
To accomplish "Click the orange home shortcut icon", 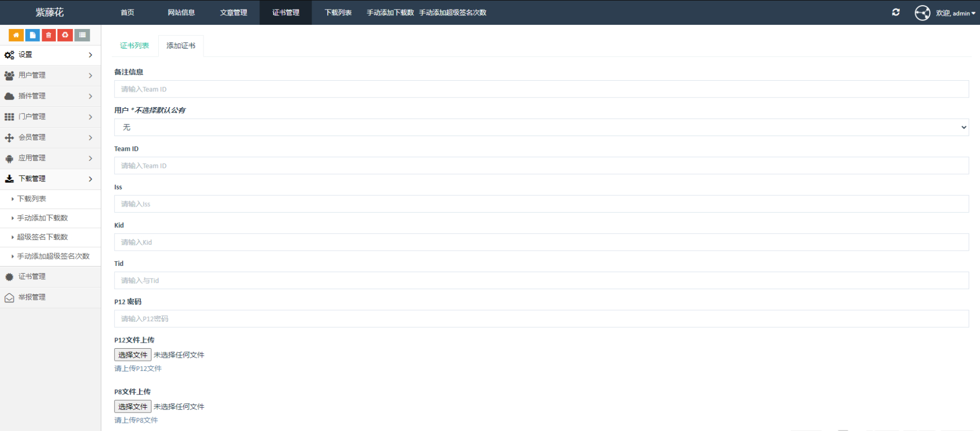I will 16,35.
